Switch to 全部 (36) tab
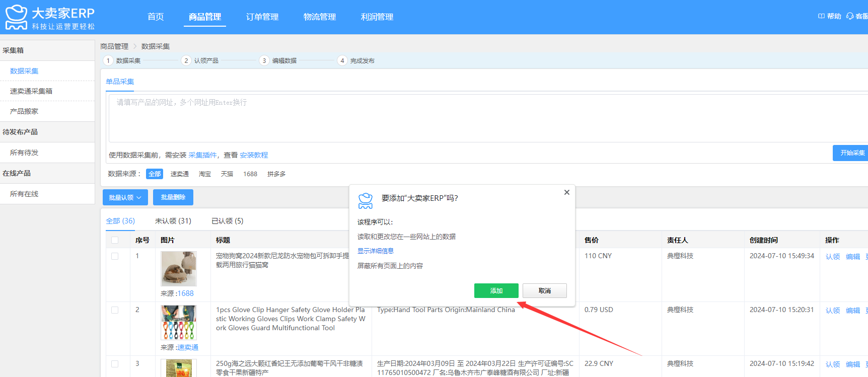This screenshot has height=377, width=868. (120, 221)
